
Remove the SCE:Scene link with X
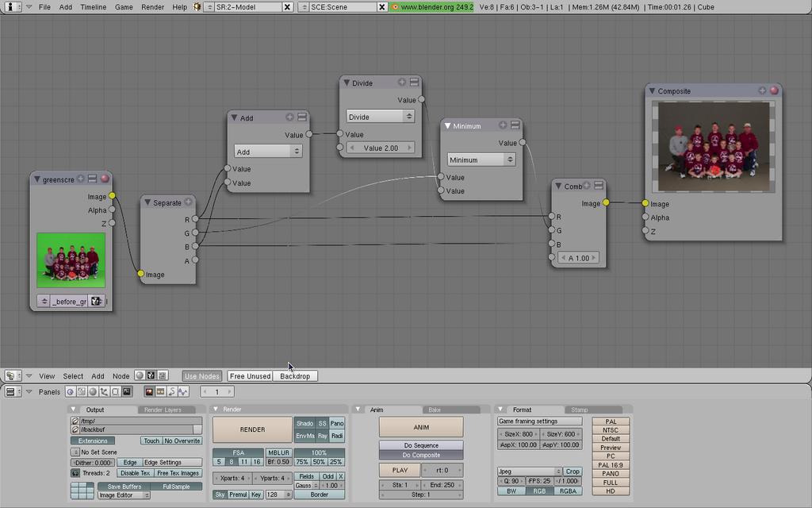point(381,7)
